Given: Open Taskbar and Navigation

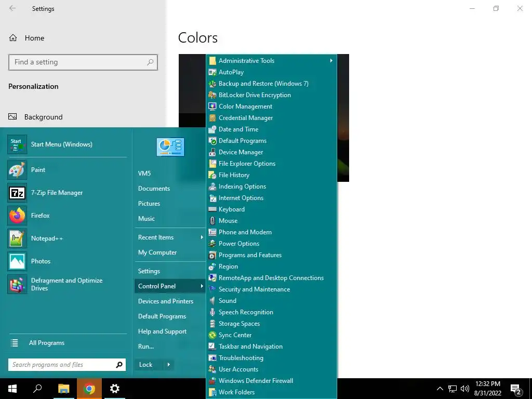Looking at the screenshot, I should 271,347.
